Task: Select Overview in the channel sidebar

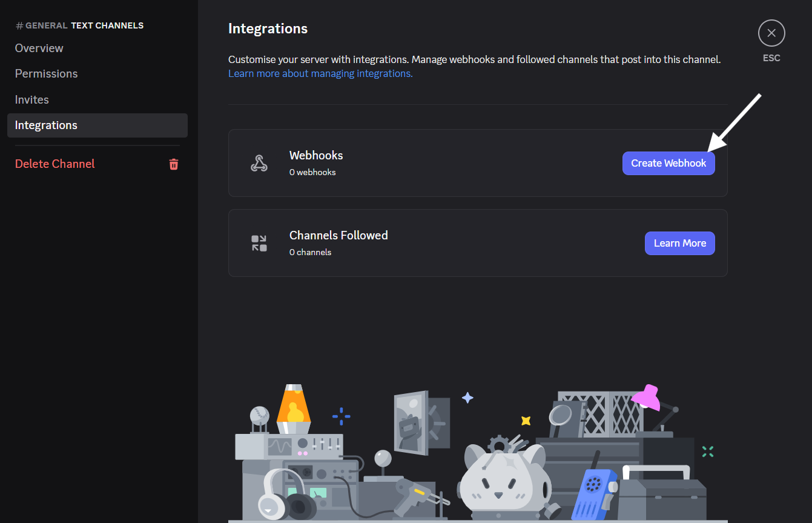Action: click(39, 48)
